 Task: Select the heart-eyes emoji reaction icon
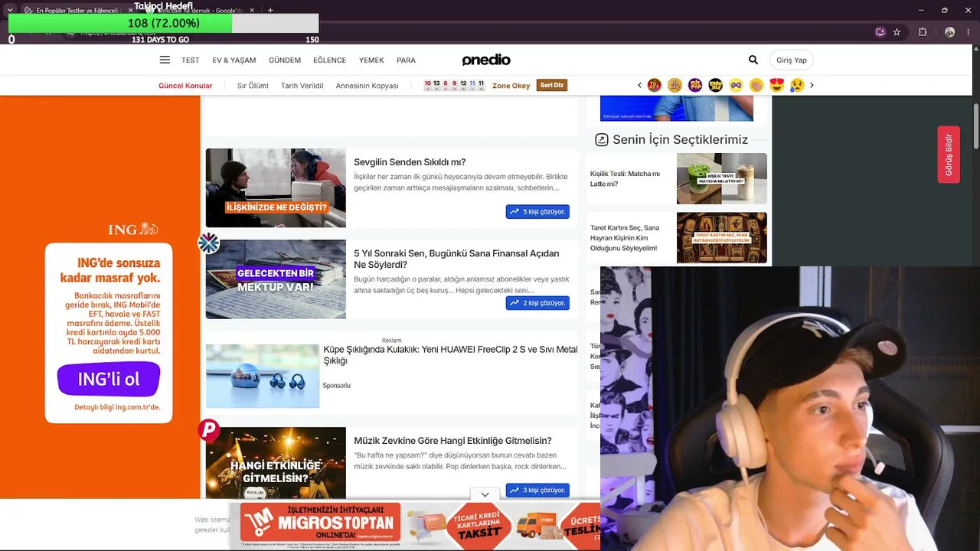pos(777,85)
